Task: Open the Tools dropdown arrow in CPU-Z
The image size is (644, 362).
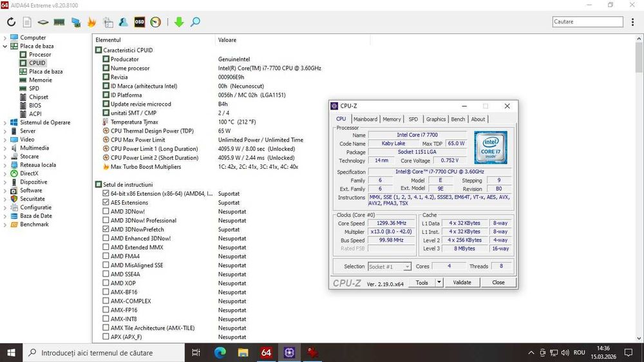Action: (439, 282)
